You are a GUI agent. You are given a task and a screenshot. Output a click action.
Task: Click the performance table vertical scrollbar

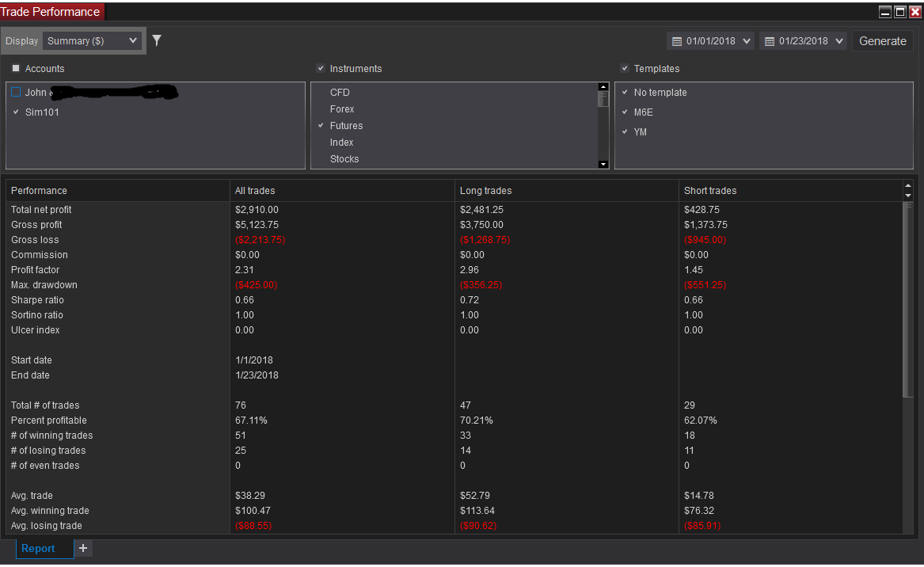pyautogui.click(x=908, y=301)
